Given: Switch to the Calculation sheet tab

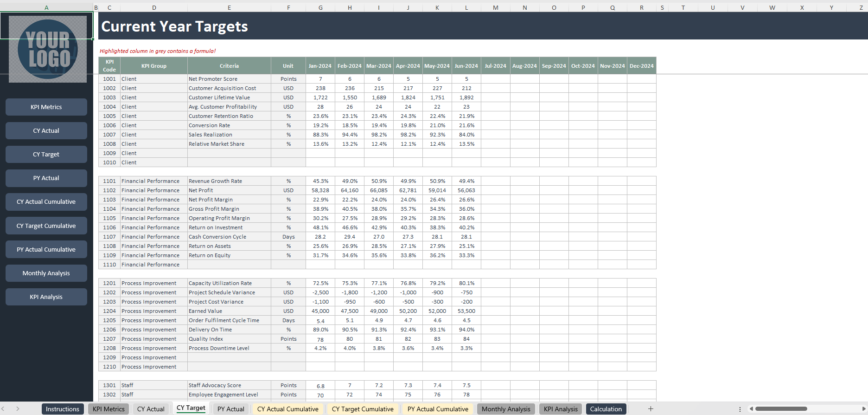Looking at the screenshot, I should click(606, 409).
